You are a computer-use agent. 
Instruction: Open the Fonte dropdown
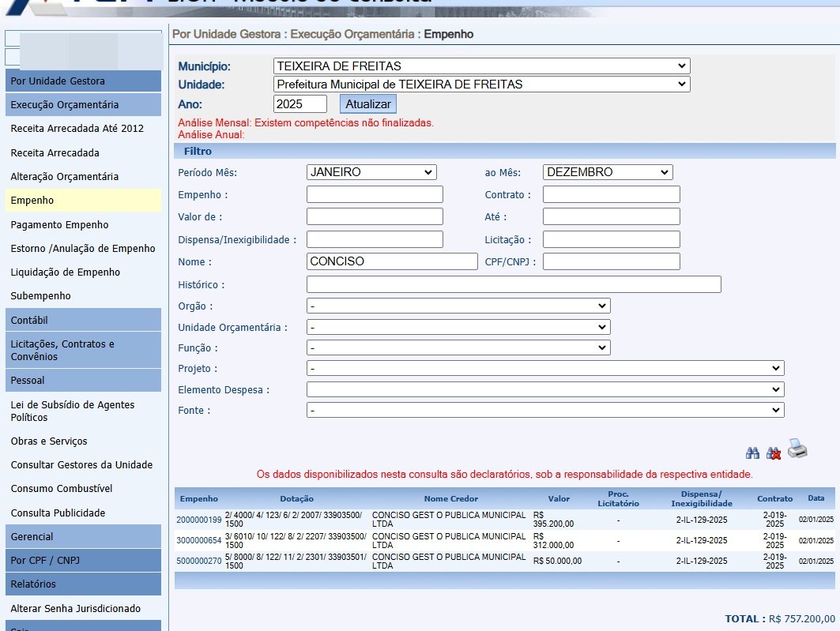[x=544, y=411]
